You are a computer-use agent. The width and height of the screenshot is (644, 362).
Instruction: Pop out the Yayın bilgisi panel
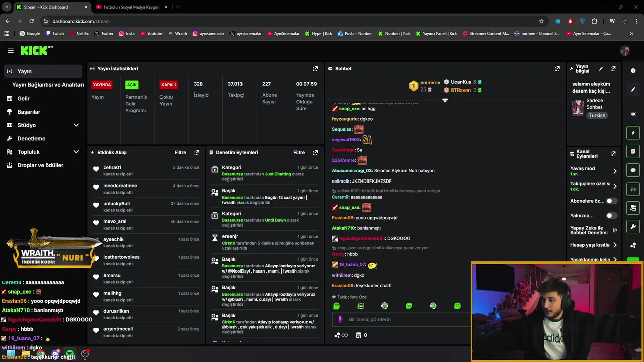(613, 69)
